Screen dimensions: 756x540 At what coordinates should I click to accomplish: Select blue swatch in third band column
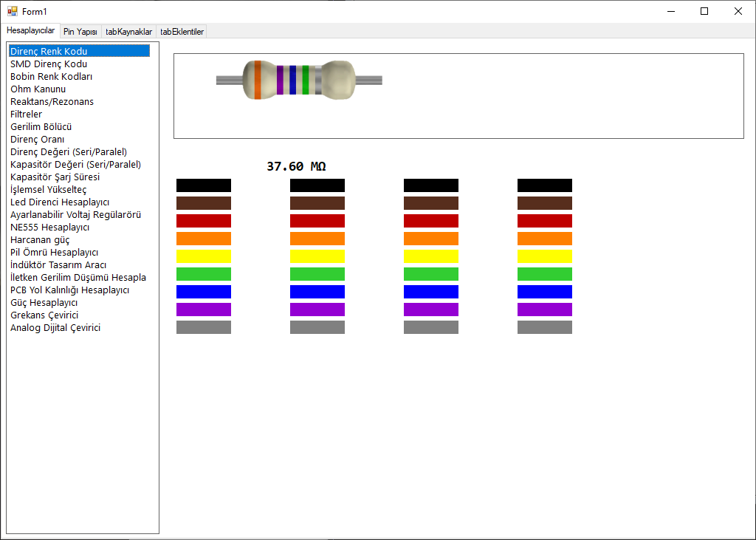(x=431, y=292)
